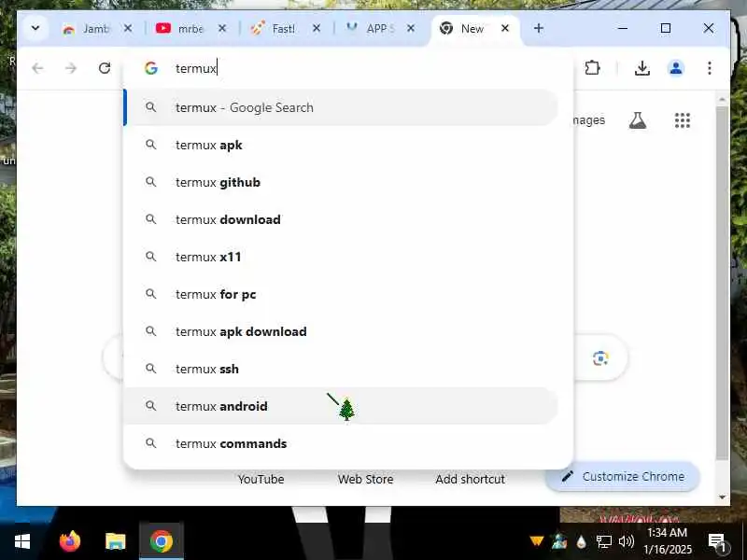Close the APP tab
The image size is (747, 560).
tap(411, 29)
